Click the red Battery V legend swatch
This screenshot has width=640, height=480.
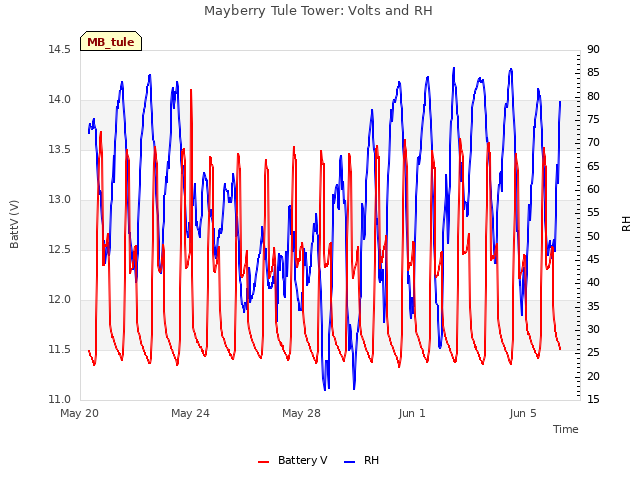264,462
